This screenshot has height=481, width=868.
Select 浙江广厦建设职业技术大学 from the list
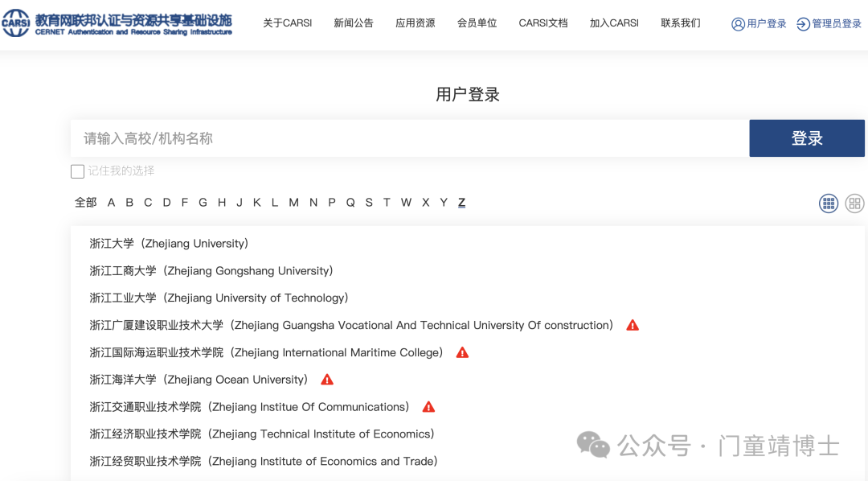tap(351, 325)
